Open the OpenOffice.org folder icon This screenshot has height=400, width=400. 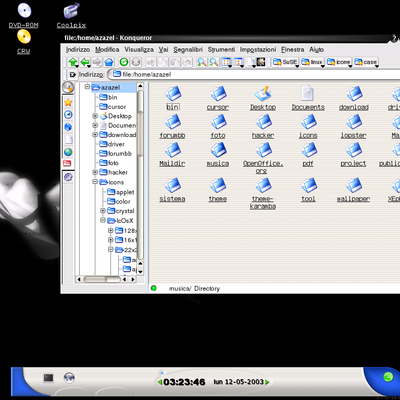(x=263, y=158)
